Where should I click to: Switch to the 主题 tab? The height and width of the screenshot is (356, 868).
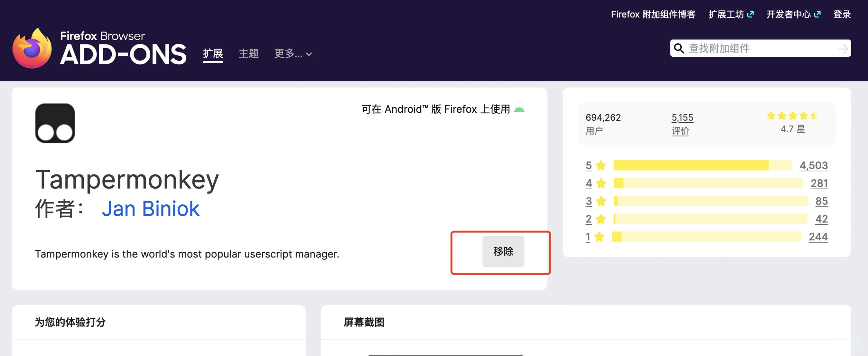coord(248,53)
